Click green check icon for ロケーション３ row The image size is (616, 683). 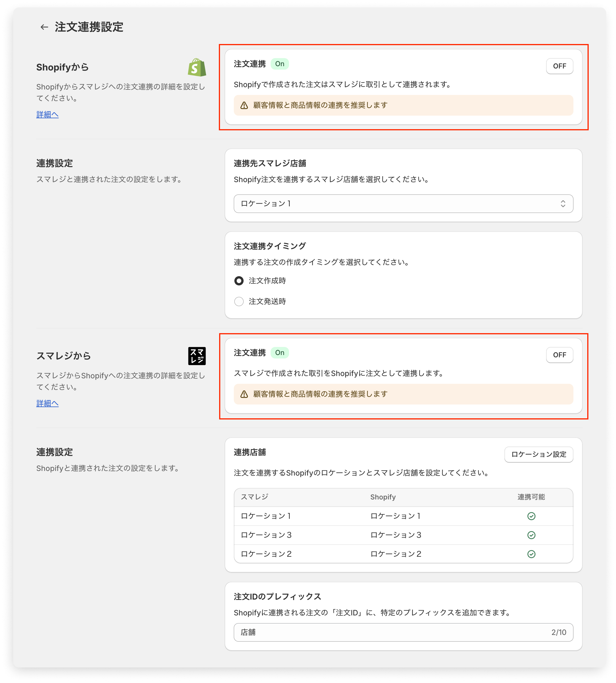click(x=531, y=535)
